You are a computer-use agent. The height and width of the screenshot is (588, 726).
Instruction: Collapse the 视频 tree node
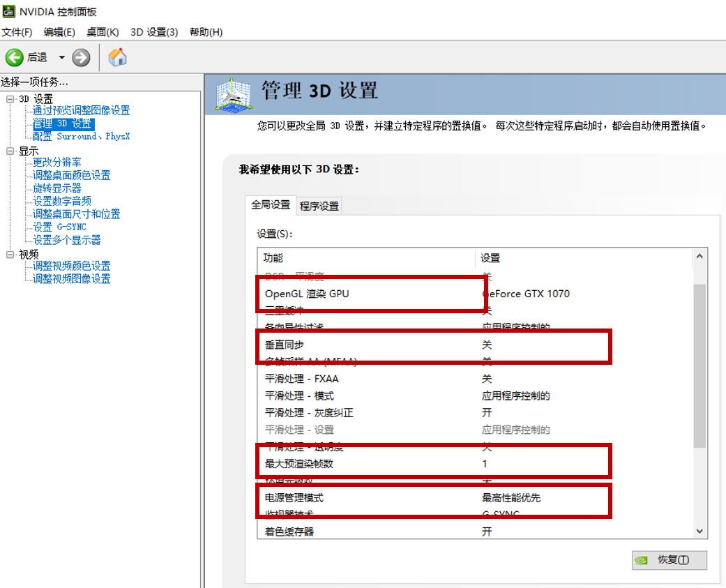point(10,254)
